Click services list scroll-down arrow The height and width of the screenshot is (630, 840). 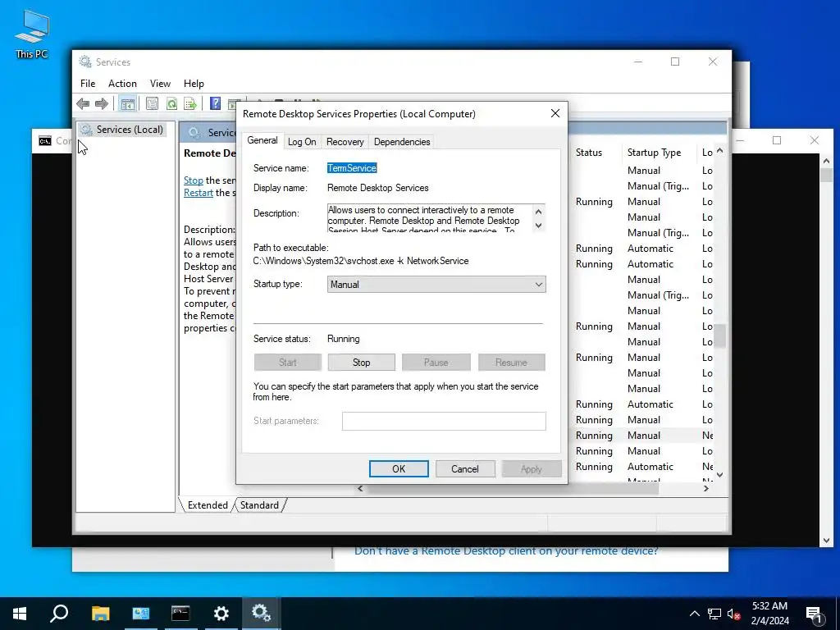point(719,474)
